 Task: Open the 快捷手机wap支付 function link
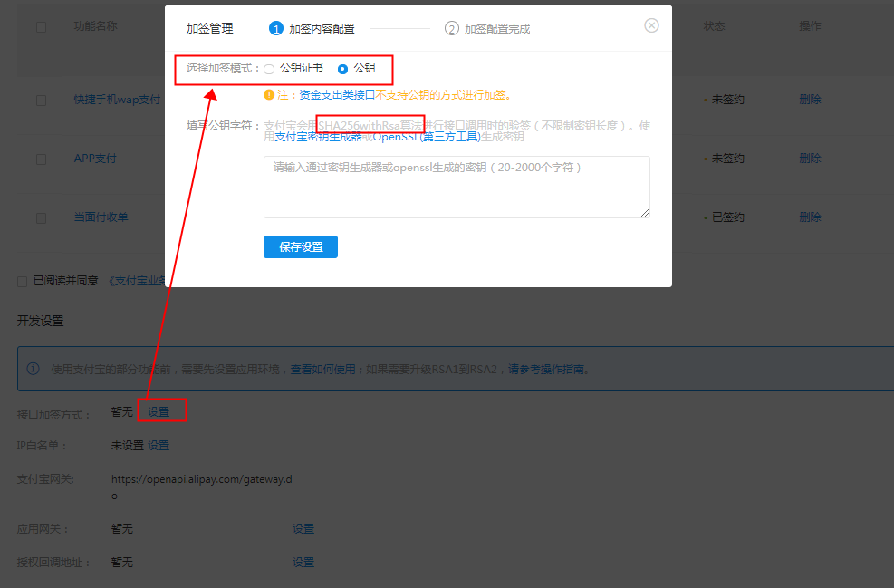point(118,100)
